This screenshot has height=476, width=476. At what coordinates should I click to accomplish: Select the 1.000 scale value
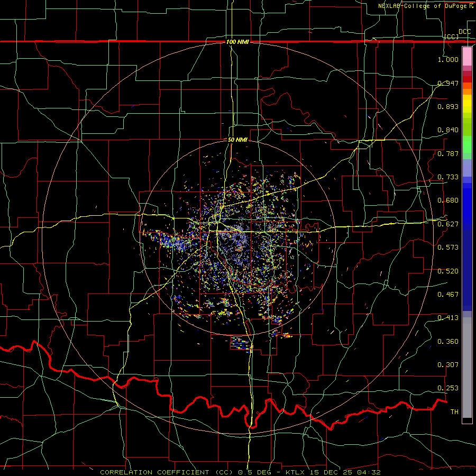click(x=448, y=59)
